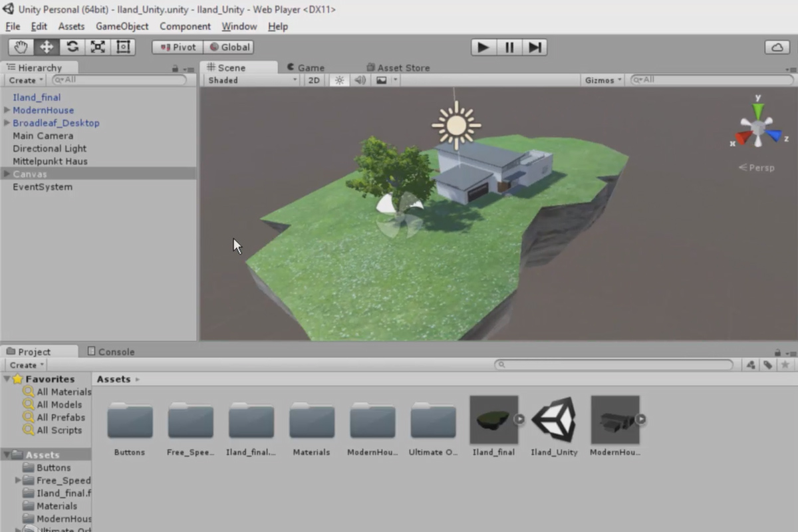Toggle Global coordinate mode
This screenshot has width=798, height=532.
coord(229,47)
